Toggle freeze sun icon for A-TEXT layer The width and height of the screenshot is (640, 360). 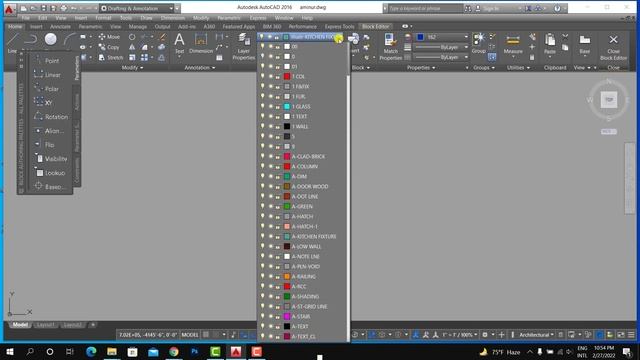(270, 326)
